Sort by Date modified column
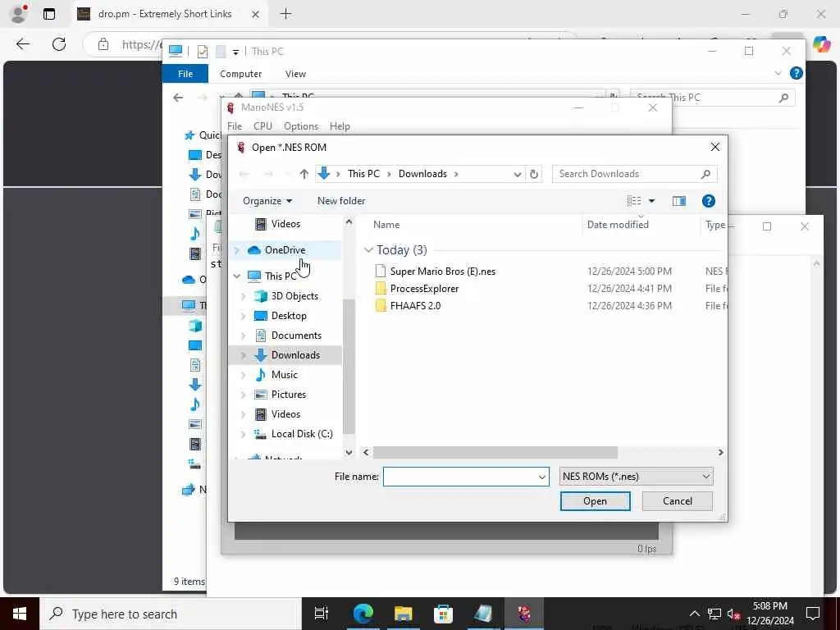Viewport: 840px width, 630px height. point(618,225)
